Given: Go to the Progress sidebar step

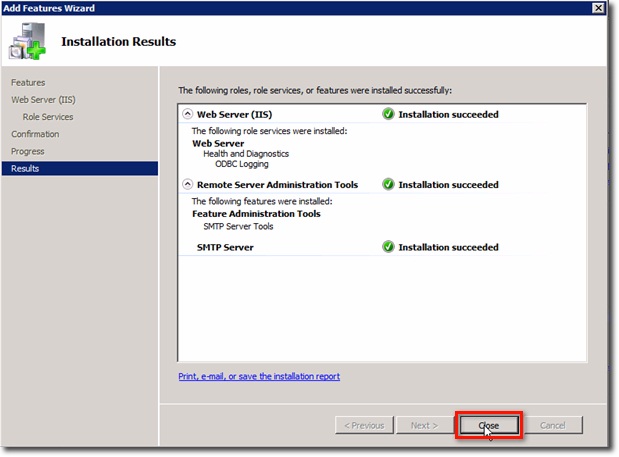Looking at the screenshot, I should click(28, 152).
